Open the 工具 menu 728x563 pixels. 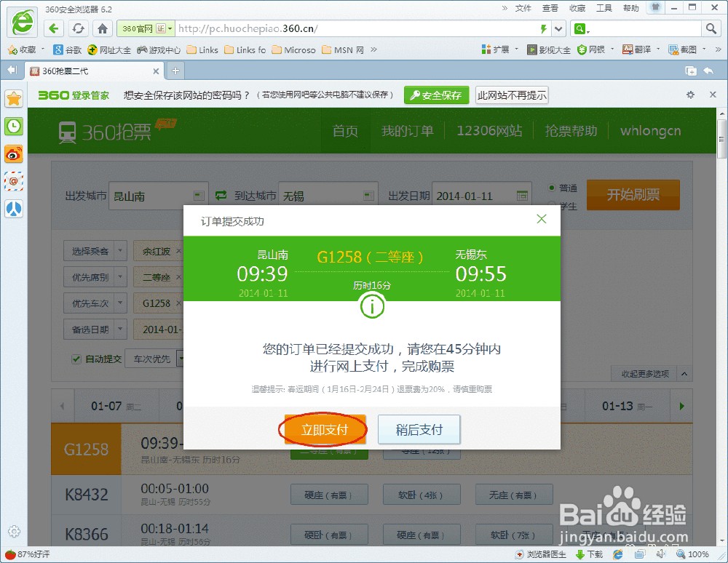[x=604, y=8]
